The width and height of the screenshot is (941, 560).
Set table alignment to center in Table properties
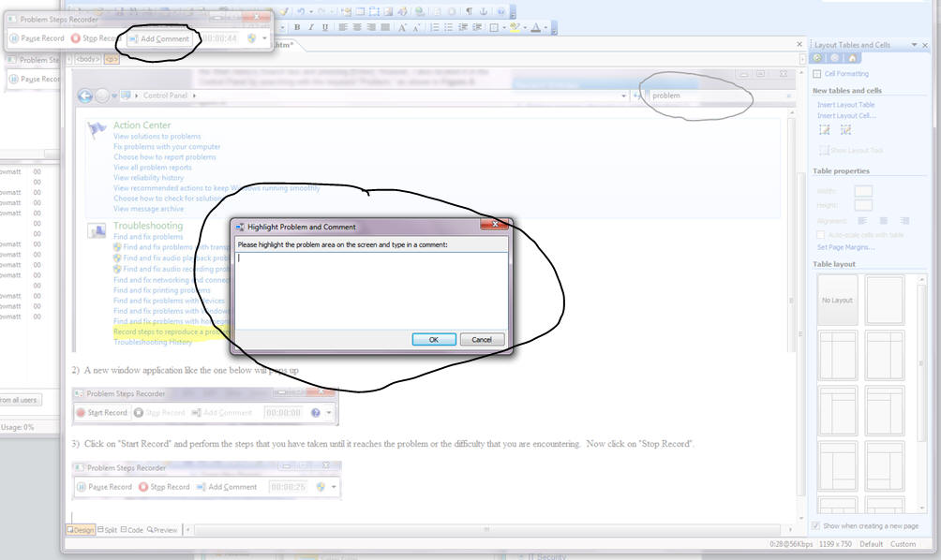point(884,221)
